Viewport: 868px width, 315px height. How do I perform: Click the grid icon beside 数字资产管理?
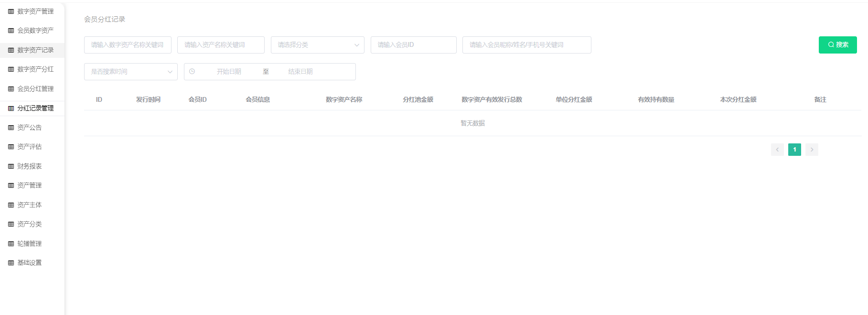pyautogui.click(x=11, y=11)
